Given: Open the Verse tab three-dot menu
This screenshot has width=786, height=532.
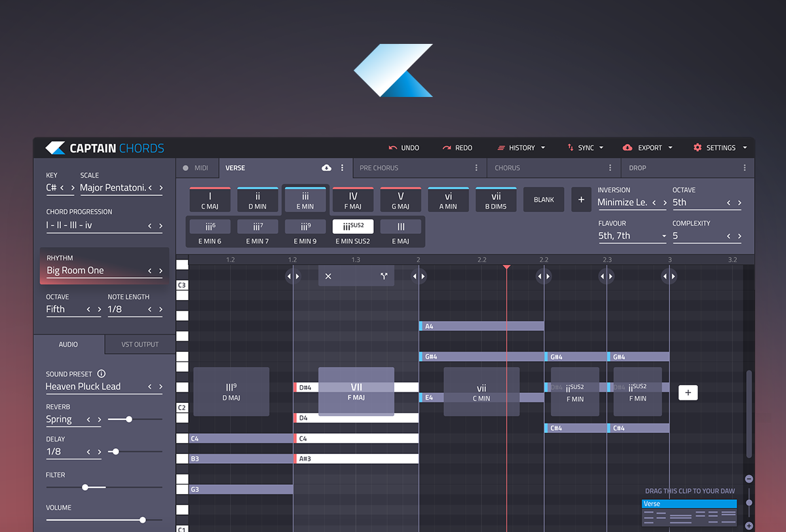Looking at the screenshot, I should 342,168.
